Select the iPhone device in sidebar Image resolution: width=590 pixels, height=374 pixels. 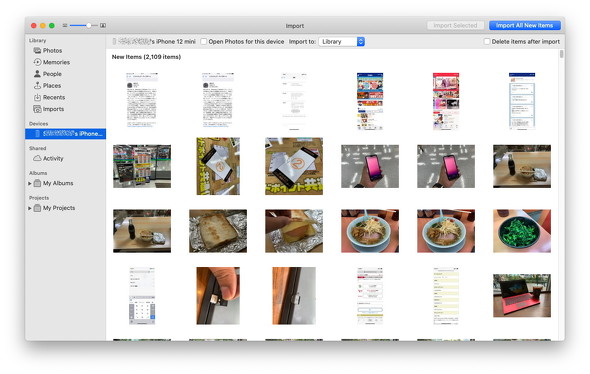click(x=65, y=134)
